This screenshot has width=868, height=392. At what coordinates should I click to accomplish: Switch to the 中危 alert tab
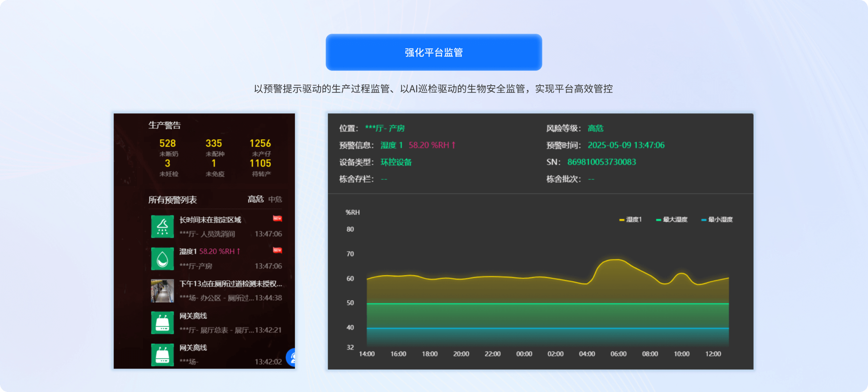point(275,199)
